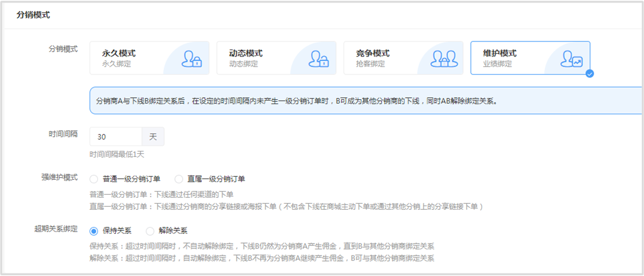Click the 抢客绑定 subtitle text

point(371,64)
